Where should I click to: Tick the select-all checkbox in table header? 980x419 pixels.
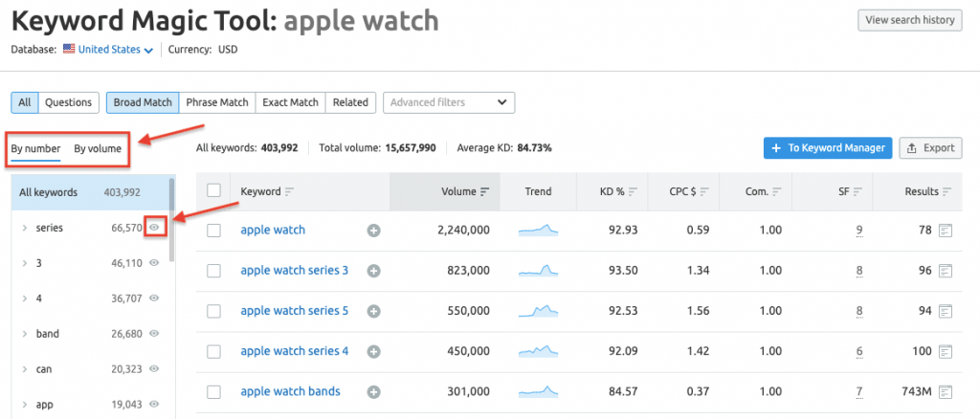[x=214, y=191]
